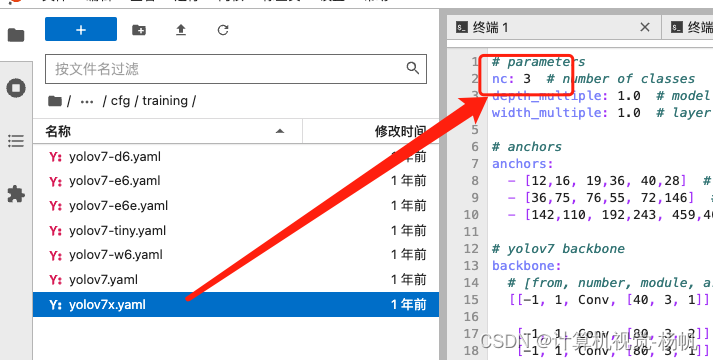Select file yolov7-e6.yaml
Screen dimensions: 713x360
coord(236,181)
